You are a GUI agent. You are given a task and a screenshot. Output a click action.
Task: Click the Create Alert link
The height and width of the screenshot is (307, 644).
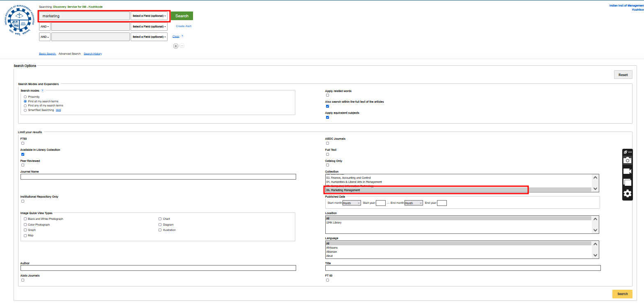coord(184,26)
